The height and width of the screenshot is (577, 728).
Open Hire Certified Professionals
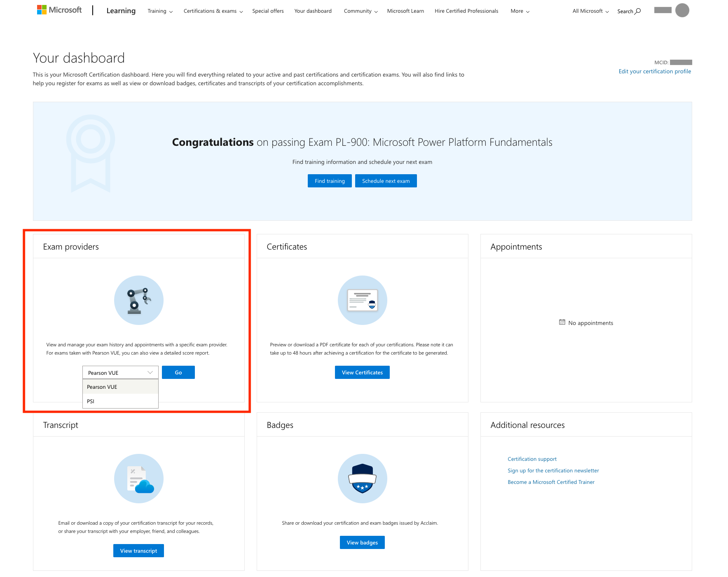click(x=466, y=11)
